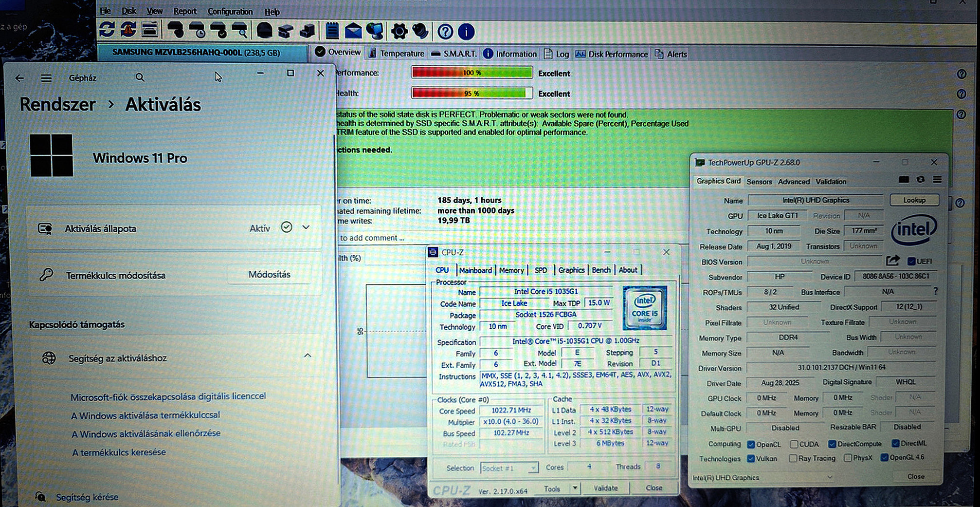Screen dimensions: 980x507
Task: Click the globe and monitor toolbar icon
Action: coord(375,31)
